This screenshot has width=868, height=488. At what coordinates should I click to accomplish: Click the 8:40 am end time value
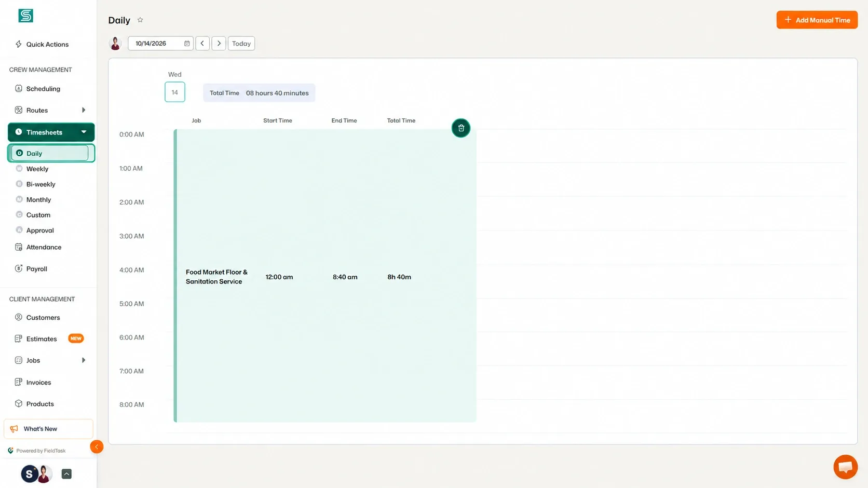[x=345, y=277]
